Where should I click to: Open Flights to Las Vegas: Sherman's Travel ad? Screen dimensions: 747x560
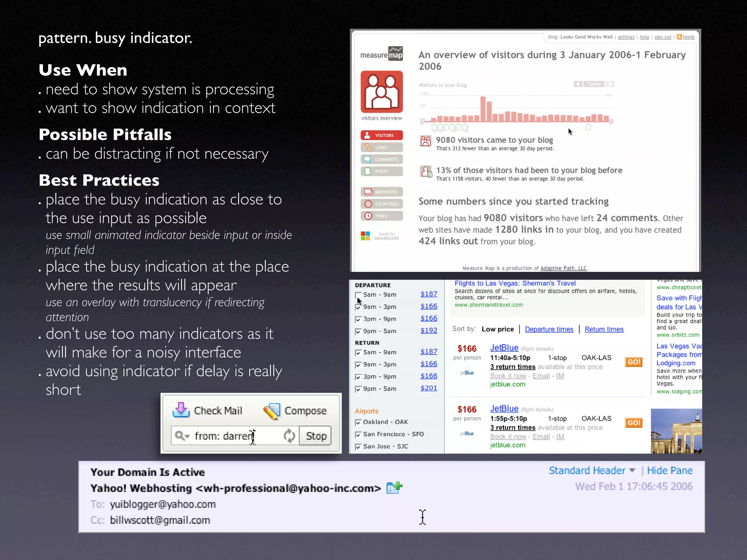point(515,283)
